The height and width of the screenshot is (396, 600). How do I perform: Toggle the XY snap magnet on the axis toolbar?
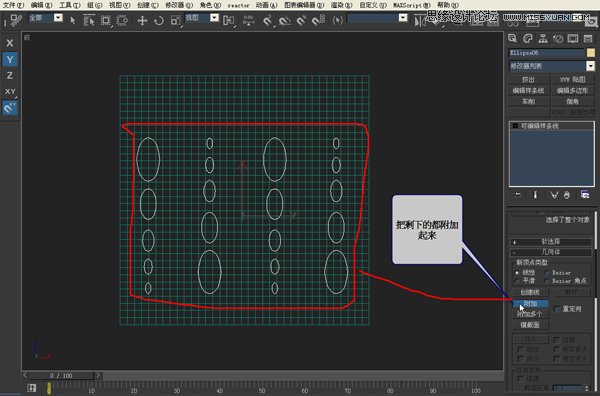click(10, 108)
